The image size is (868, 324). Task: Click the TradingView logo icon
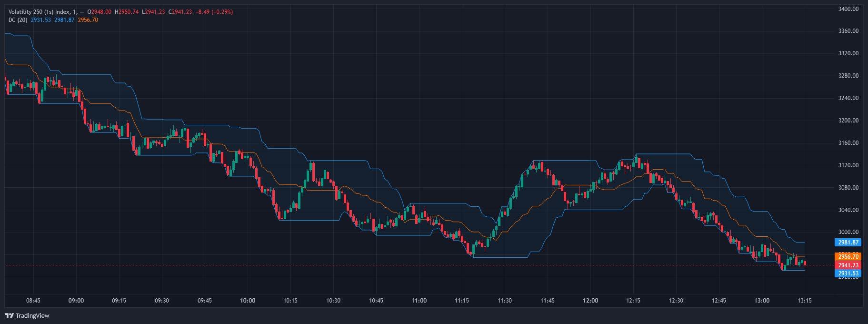(9, 315)
